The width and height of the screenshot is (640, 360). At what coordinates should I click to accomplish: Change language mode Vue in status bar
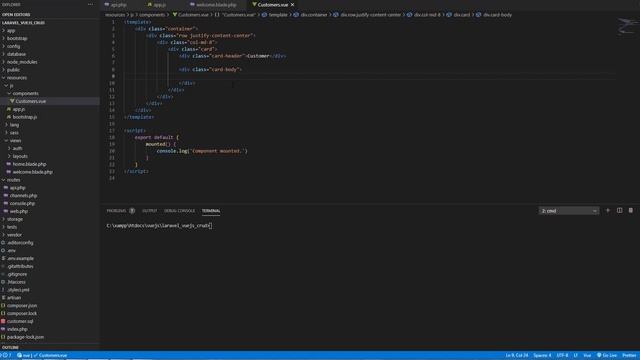(587, 356)
